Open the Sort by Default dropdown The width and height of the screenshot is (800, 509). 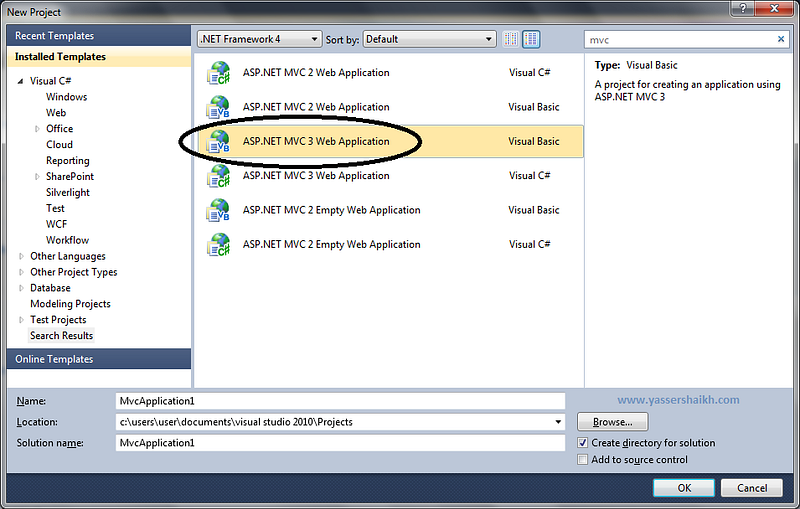pyautogui.click(x=430, y=39)
